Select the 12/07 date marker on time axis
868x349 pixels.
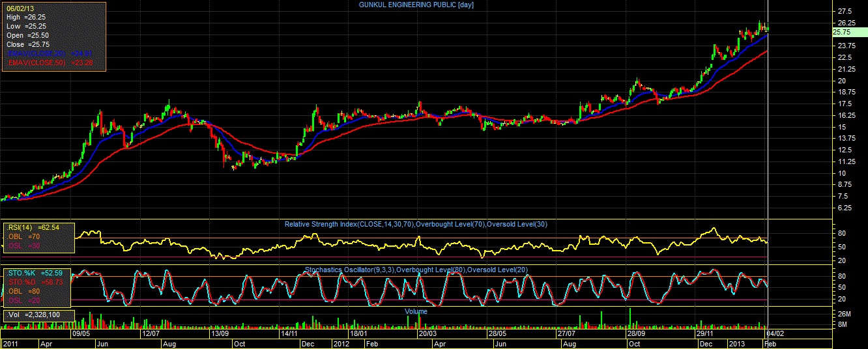click(151, 333)
